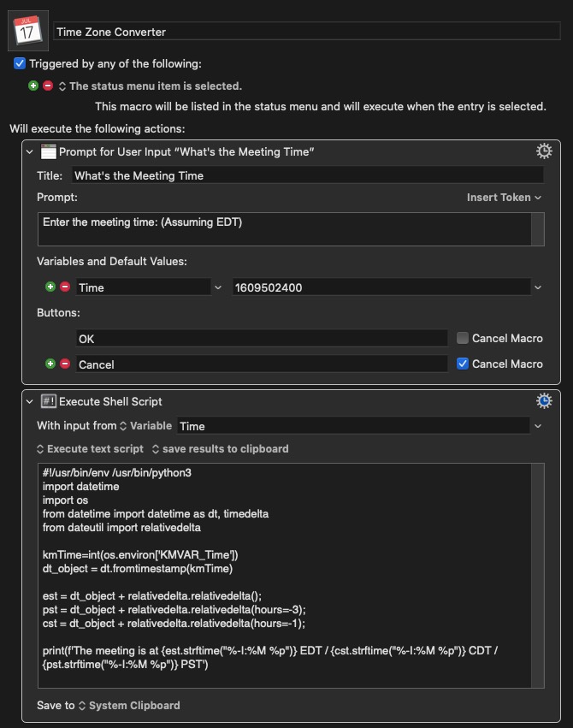Click the Time Zone Converter macro name field
This screenshot has height=728, width=573.
coord(307,32)
